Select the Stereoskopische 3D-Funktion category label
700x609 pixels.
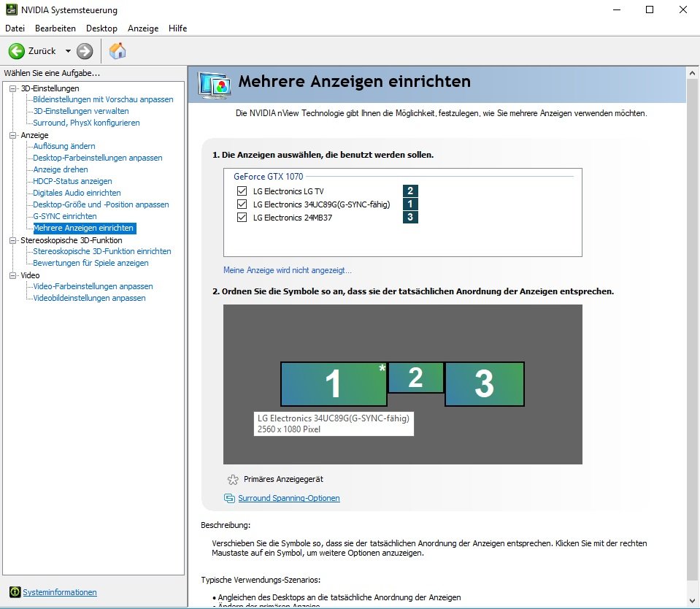(x=72, y=240)
